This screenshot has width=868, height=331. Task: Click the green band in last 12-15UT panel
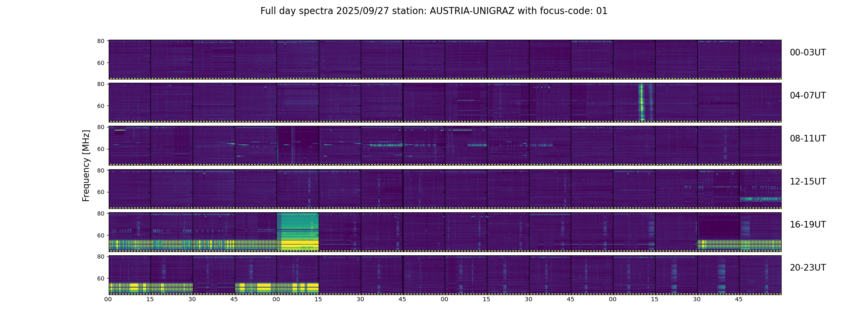click(760, 199)
